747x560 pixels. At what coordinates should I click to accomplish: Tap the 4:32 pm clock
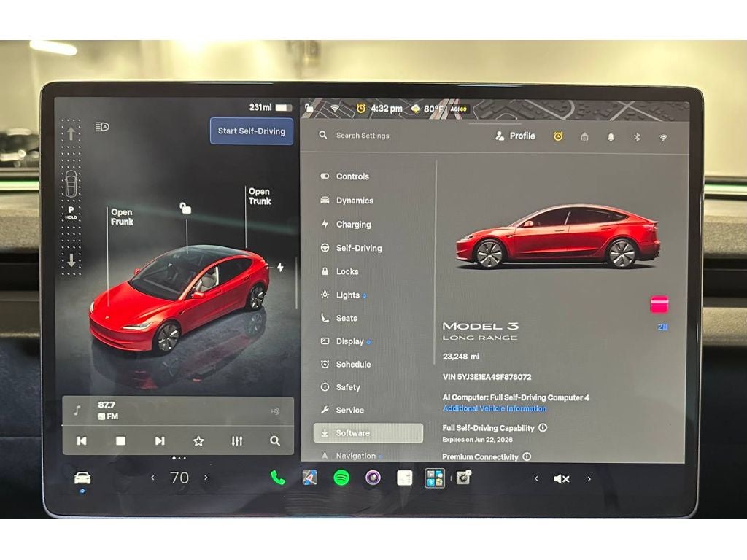point(387,109)
